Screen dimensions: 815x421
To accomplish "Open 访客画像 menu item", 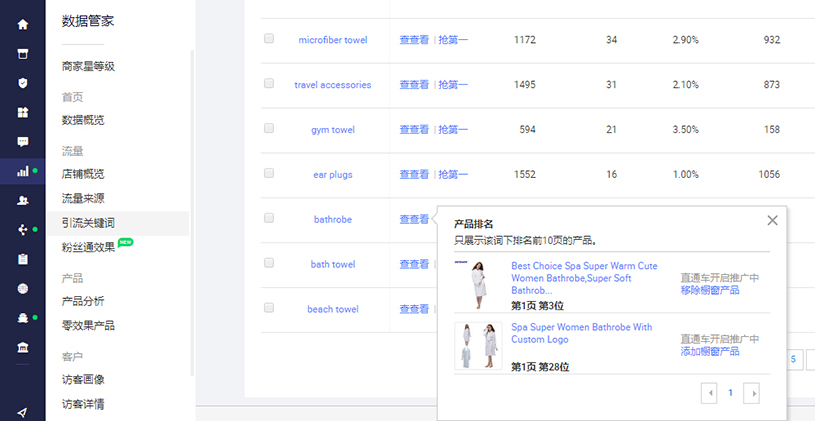I will (83, 379).
